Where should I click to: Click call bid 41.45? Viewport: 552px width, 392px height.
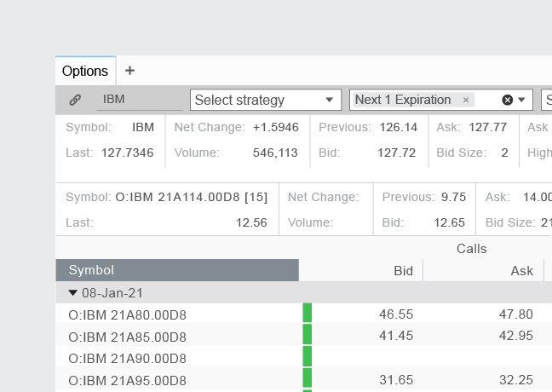coord(396,336)
